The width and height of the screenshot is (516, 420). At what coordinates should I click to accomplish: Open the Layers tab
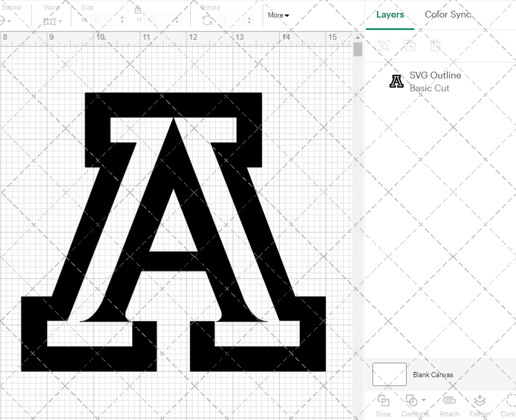point(390,14)
